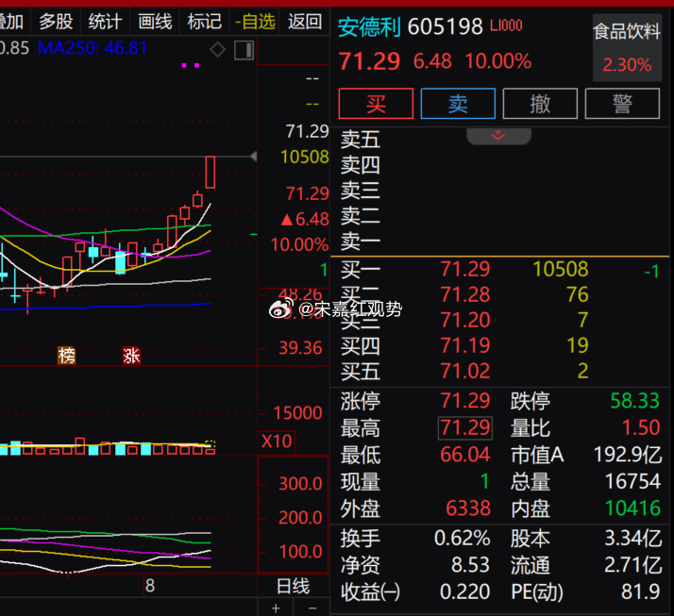
Task: Click the L1000 level indicator
Action: pos(506,25)
